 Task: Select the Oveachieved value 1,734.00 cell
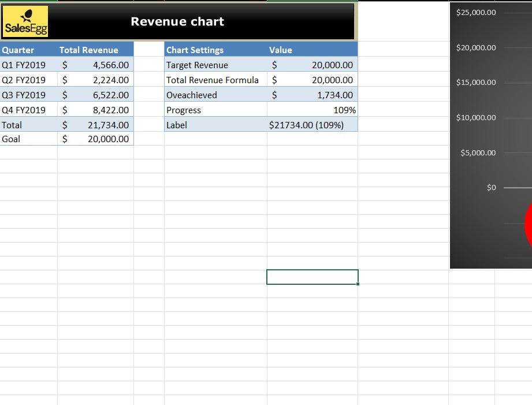point(312,95)
